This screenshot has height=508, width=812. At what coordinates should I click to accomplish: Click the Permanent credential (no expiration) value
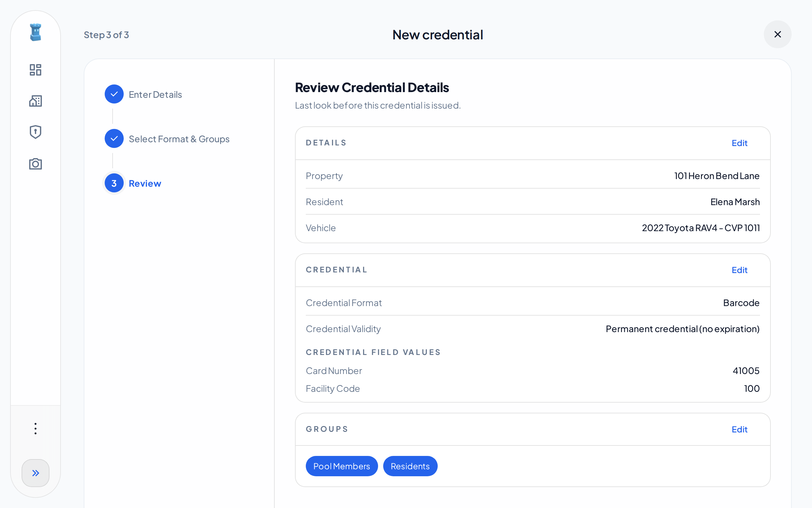click(683, 329)
